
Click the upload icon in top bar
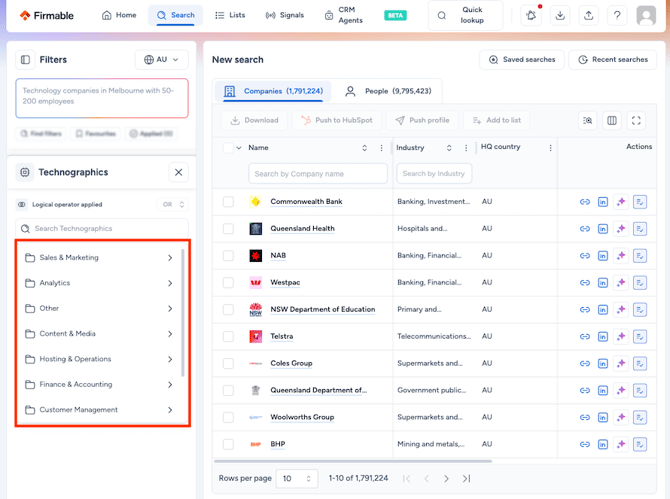589,16
